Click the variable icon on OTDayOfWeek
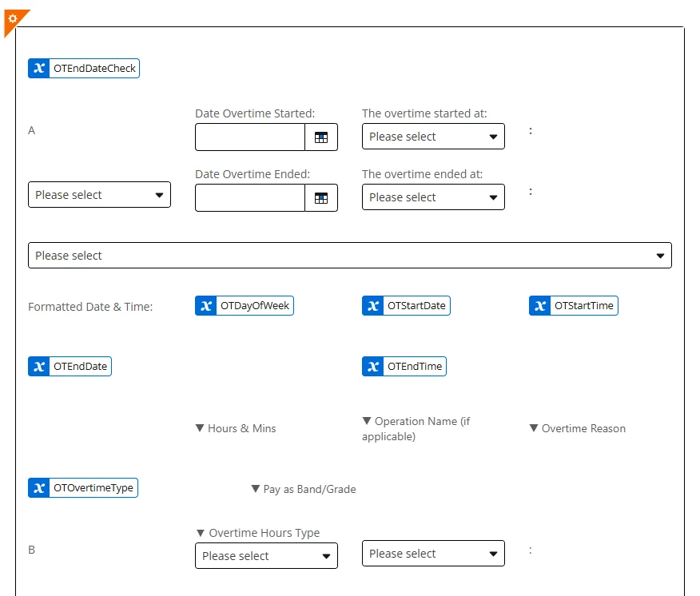The width and height of the screenshot is (700, 596). click(x=206, y=306)
